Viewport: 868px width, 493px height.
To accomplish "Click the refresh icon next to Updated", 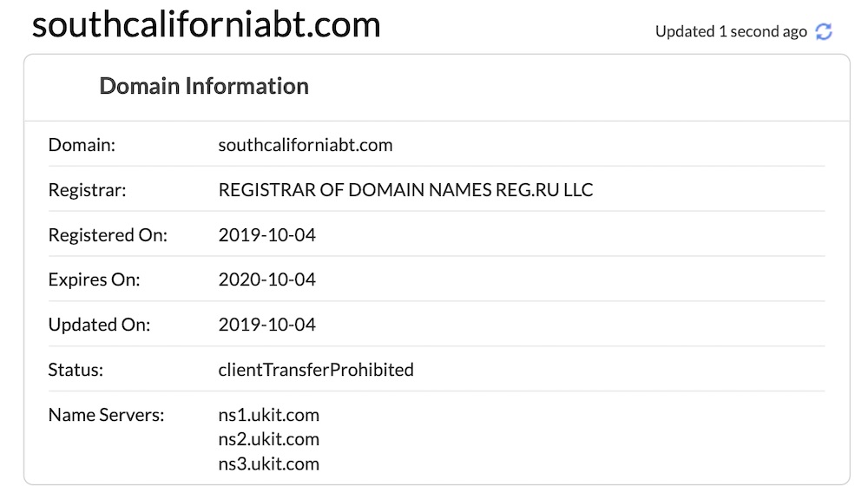I will pos(824,31).
